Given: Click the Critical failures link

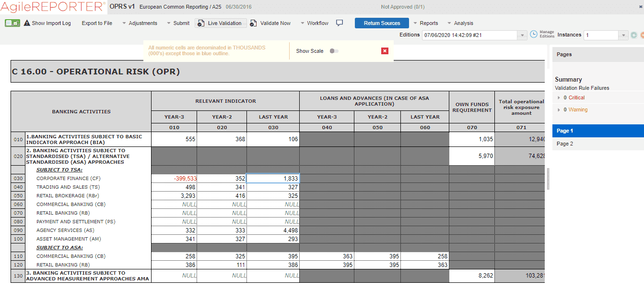Looking at the screenshot, I should pyautogui.click(x=576, y=97).
